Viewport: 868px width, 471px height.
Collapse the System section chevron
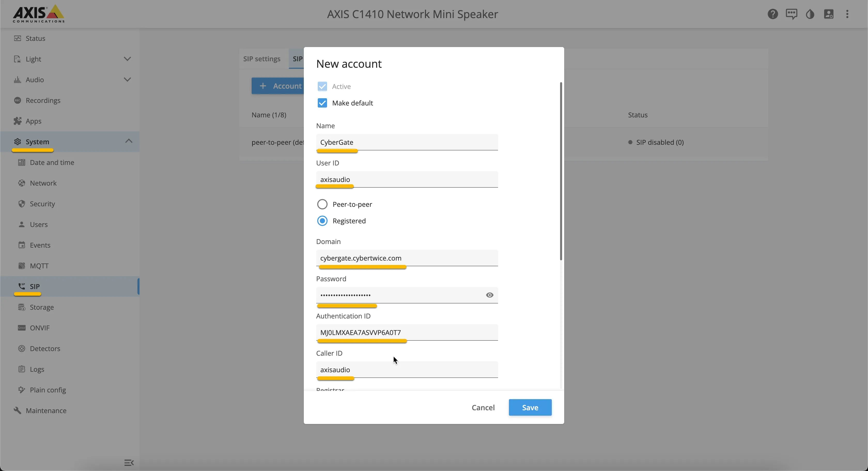click(128, 141)
